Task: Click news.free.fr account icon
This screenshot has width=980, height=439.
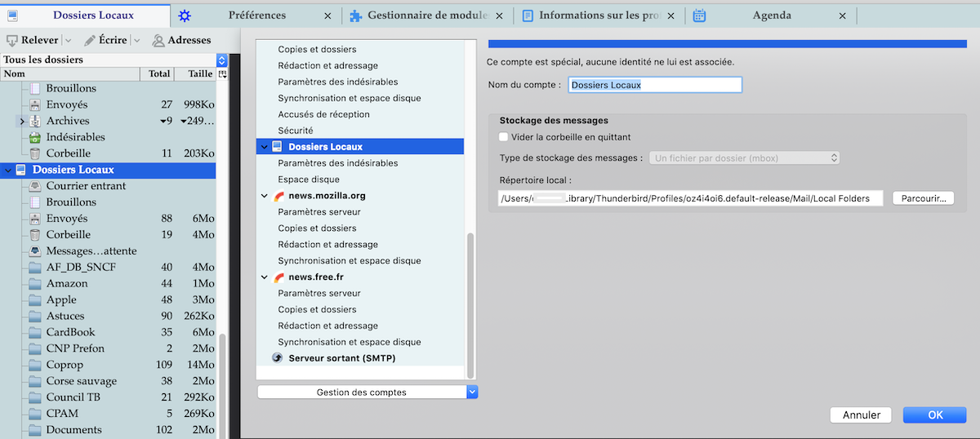Action: 278,277
